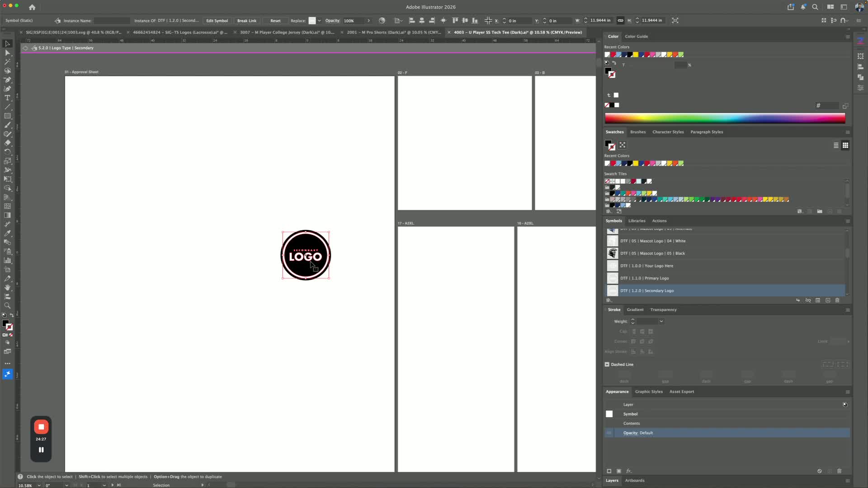
Task: Open Symbol Options icon in Symbols panel
Action: [818, 300]
